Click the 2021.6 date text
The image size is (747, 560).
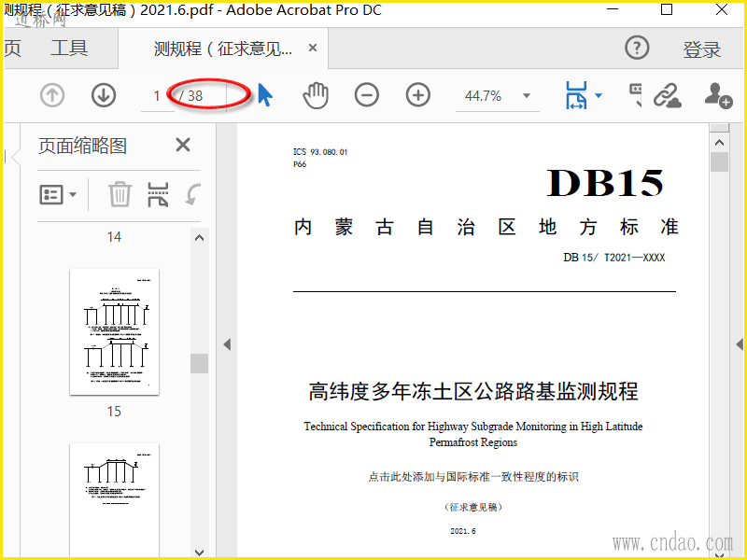(x=462, y=531)
